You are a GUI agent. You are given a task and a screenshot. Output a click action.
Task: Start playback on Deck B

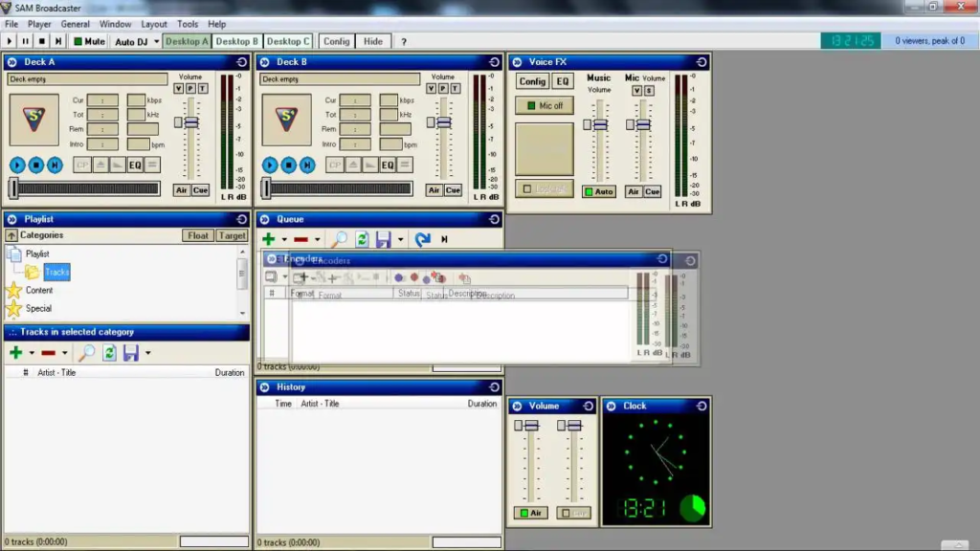pos(270,165)
